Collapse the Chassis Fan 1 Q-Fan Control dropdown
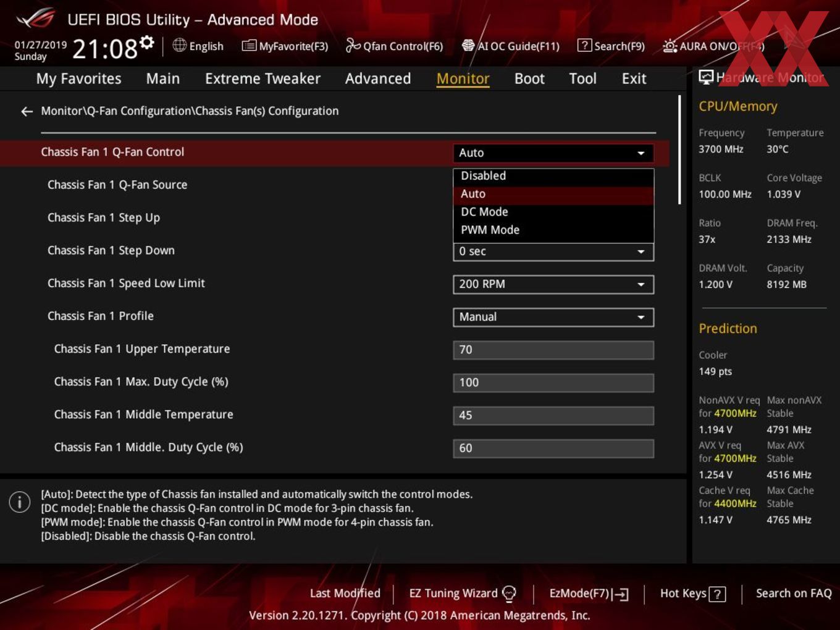 tap(553, 153)
